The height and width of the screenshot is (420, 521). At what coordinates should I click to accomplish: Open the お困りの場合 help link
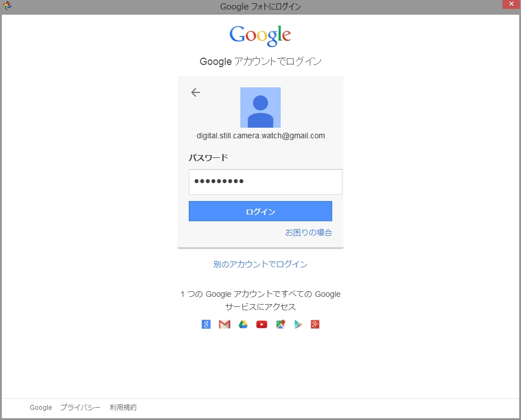[309, 232]
